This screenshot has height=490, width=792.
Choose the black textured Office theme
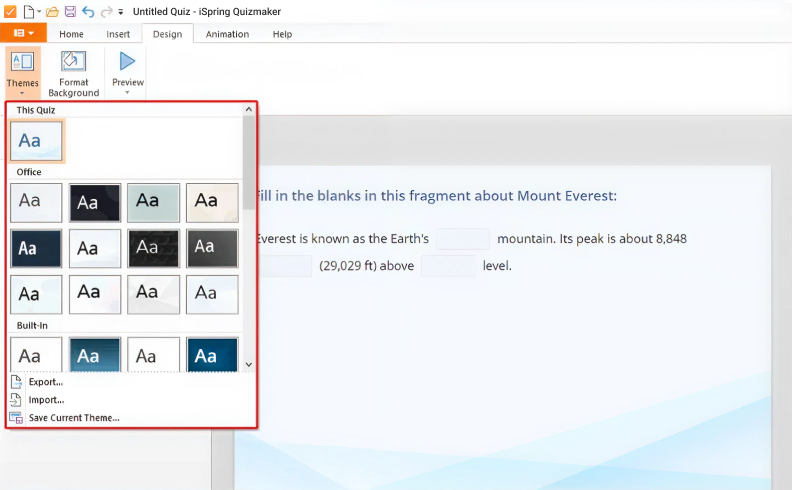pyautogui.click(x=154, y=249)
